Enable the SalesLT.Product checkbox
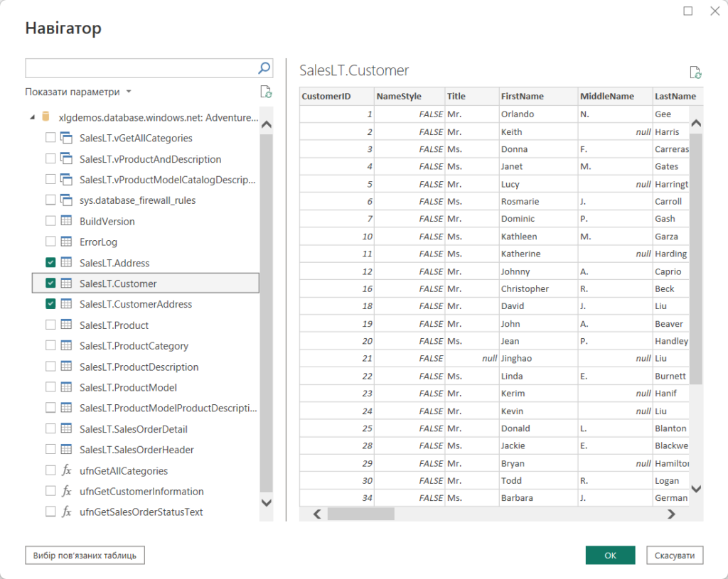Screen dimensions: 728x579 (x=50, y=325)
